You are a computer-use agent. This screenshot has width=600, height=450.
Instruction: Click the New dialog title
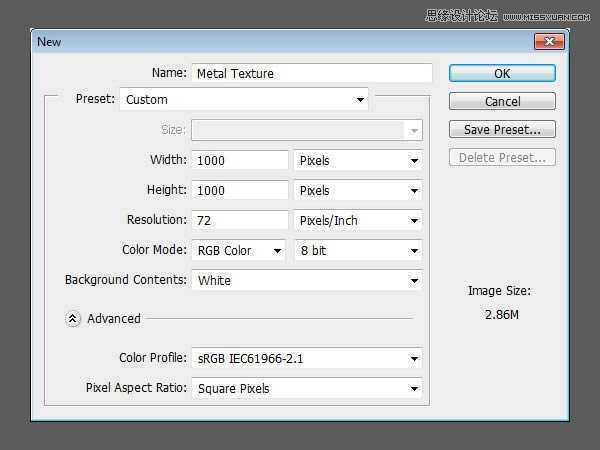coord(49,42)
